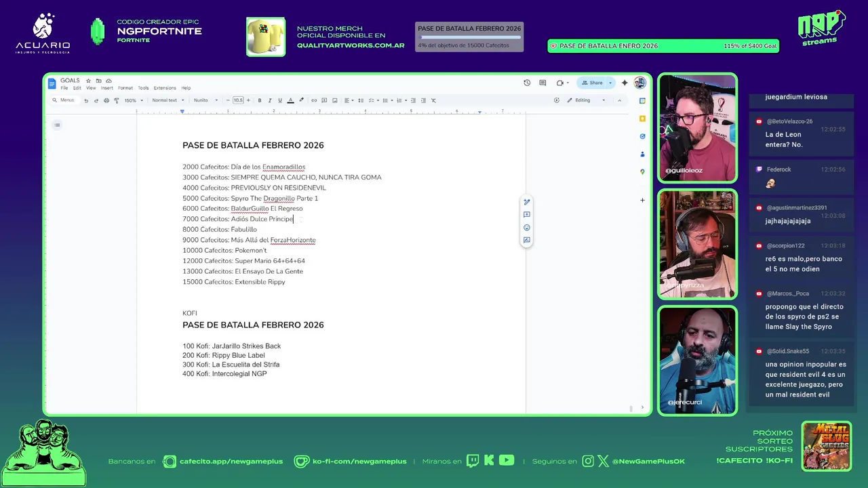Open Google Tasks side panel
Viewport: 868px width, 488px height.
pyautogui.click(x=642, y=136)
